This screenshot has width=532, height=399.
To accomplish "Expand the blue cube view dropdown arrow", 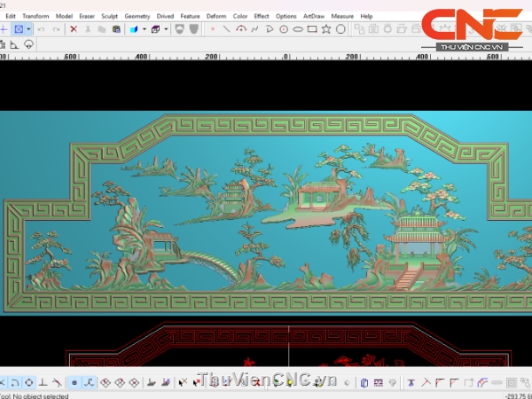I will coord(143,29).
